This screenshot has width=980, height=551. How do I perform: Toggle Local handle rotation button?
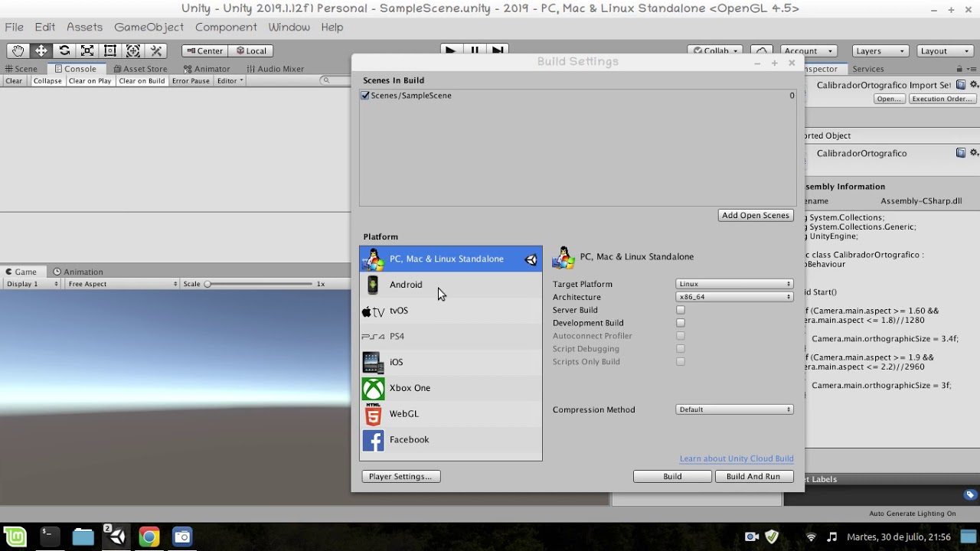[x=251, y=51]
